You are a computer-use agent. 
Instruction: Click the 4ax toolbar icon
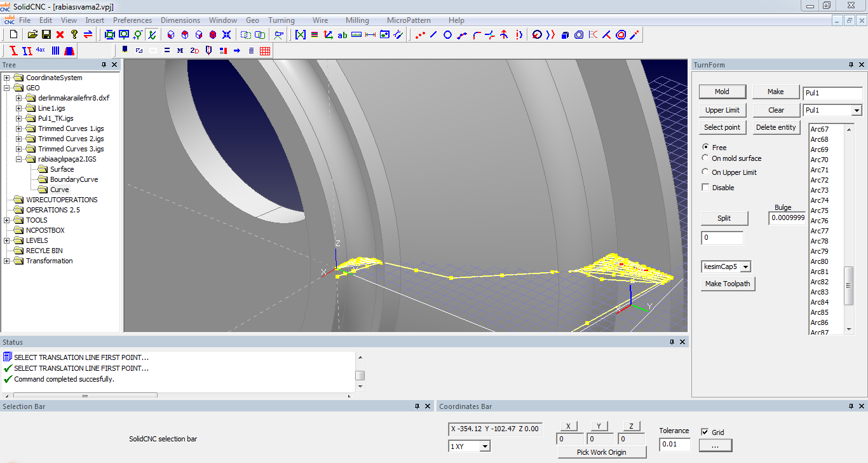coord(40,50)
